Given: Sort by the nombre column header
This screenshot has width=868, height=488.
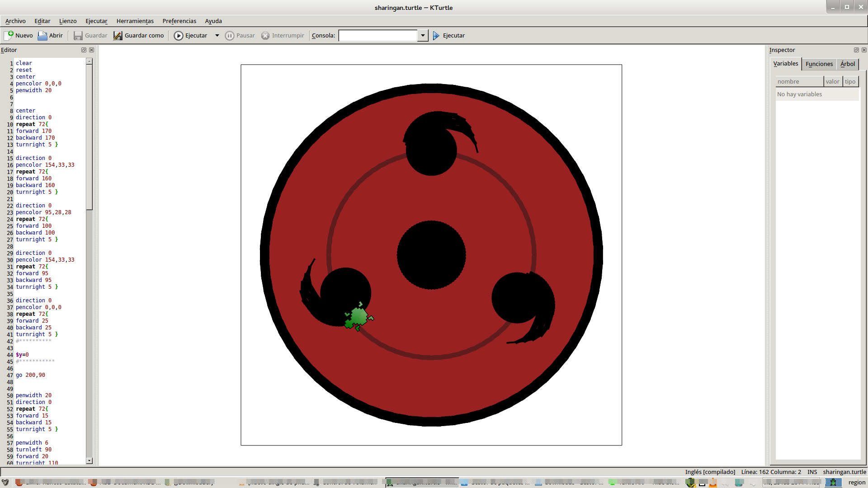Looking at the screenshot, I should pos(799,81).
